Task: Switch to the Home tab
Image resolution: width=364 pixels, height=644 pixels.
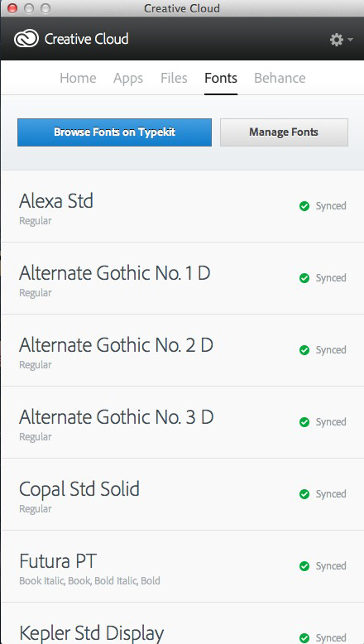Action: (x=78, y=78)
